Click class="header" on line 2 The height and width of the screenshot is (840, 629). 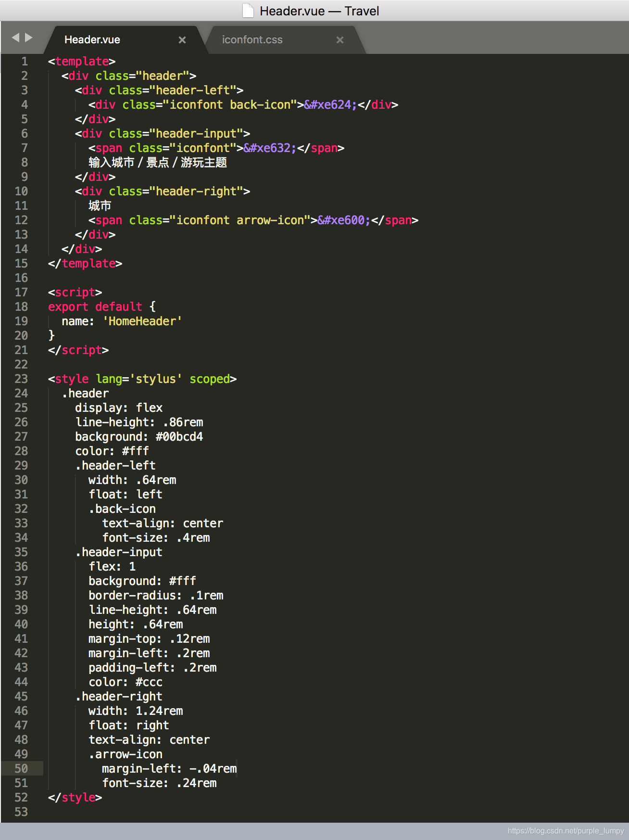[x=142, y=76]
